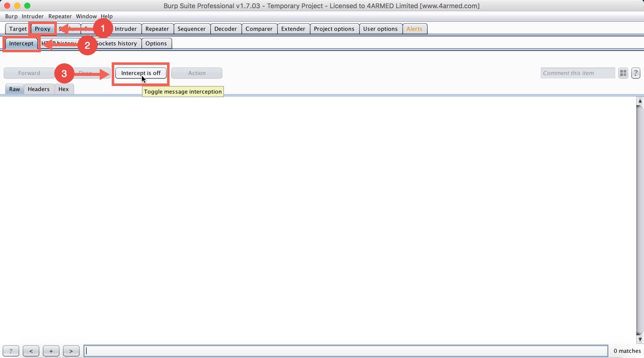Click the Burp Suite Professional window title text
Screen dimensions: 644x358
click(x=321, y=6)
